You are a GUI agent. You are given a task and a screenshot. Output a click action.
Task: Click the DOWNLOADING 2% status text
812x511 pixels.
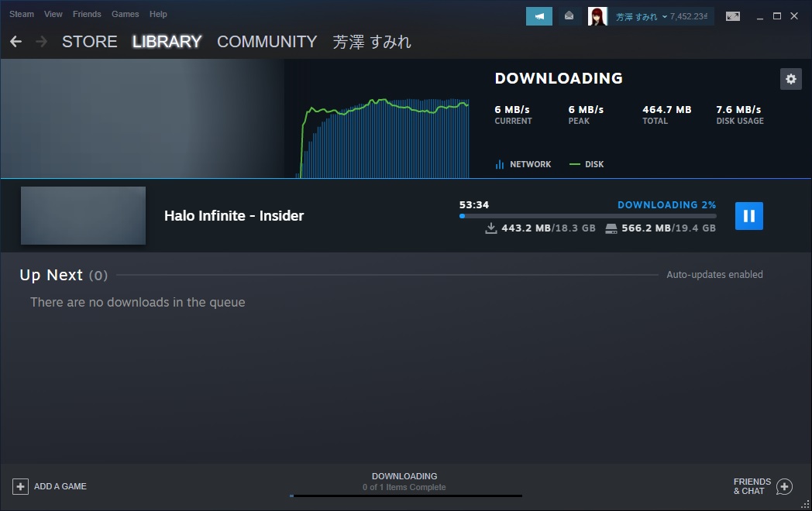tap(666, 204)
